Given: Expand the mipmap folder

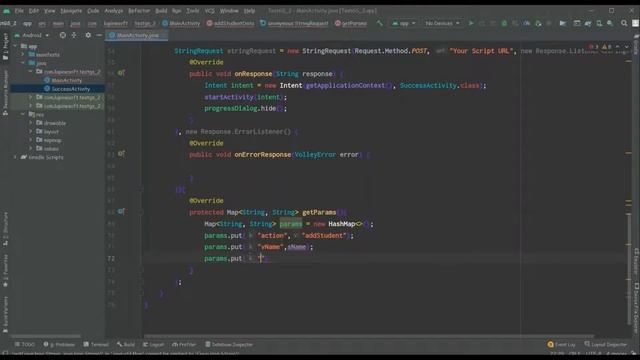Looking at the screenshot, I should (31, 140).
